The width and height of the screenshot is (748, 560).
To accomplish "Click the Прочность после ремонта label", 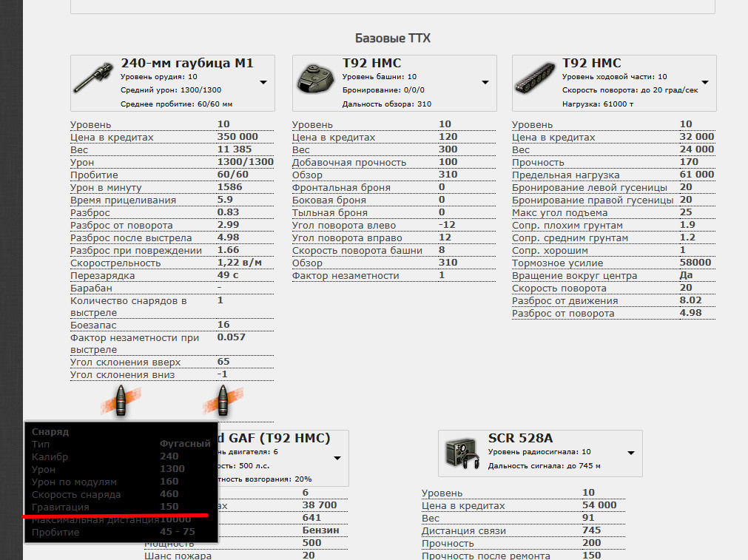I will (485, 556).
